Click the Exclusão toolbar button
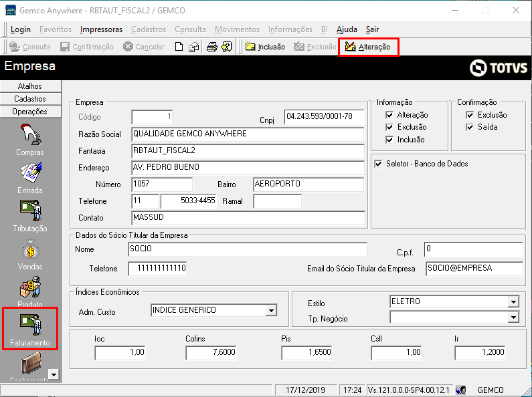 (x=315, y=47)
